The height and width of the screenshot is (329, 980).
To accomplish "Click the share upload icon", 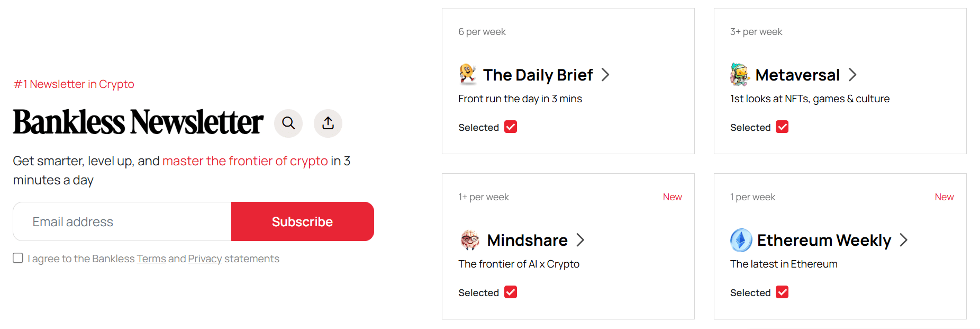I will point(328,123).
